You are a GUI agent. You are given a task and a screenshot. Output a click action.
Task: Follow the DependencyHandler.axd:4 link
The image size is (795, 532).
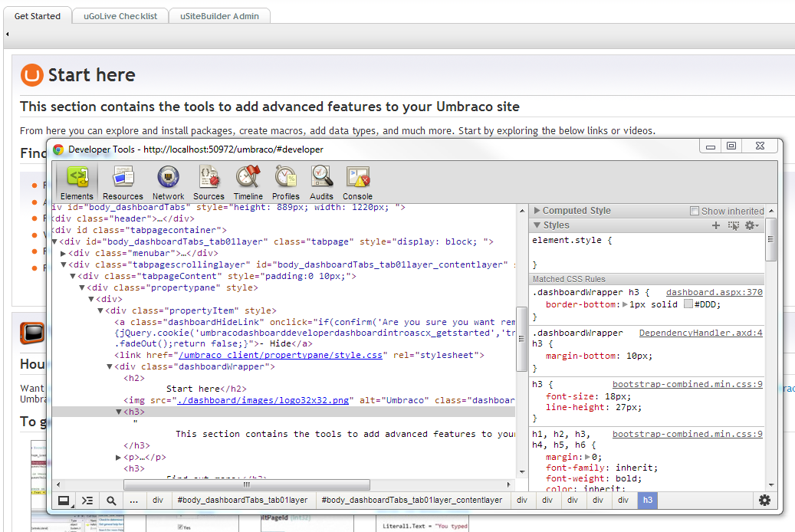tap(701, 333)
